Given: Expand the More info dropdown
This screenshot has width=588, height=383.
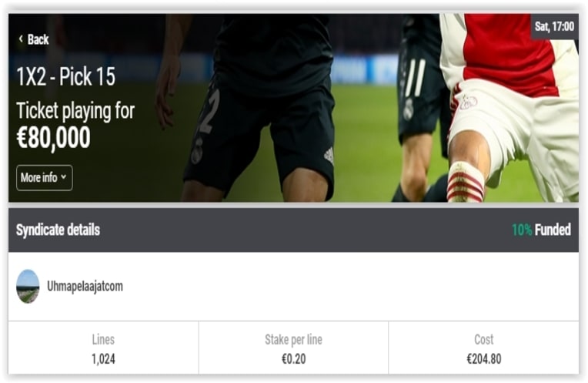Looking at the screenshot, I should (x=44, y=177).
